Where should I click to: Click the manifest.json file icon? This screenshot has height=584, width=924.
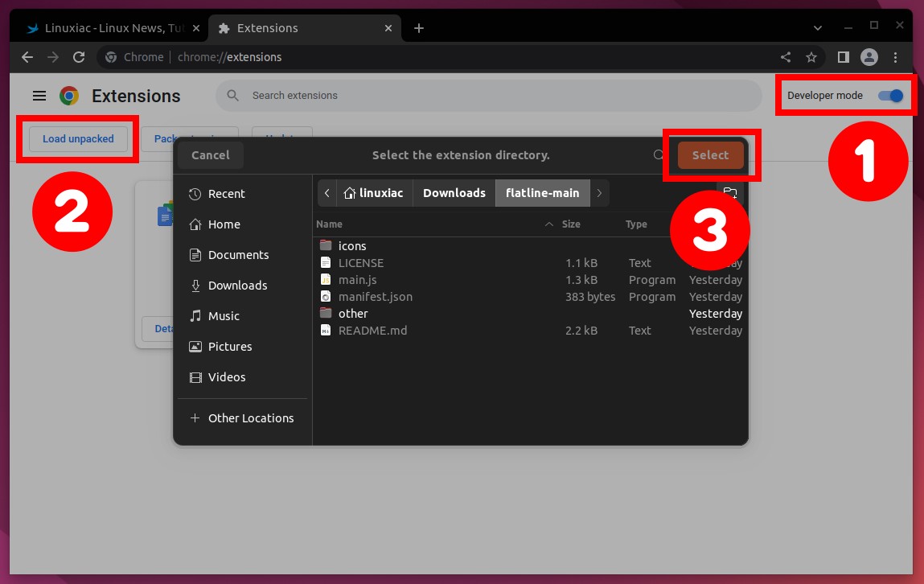[326, 296]
